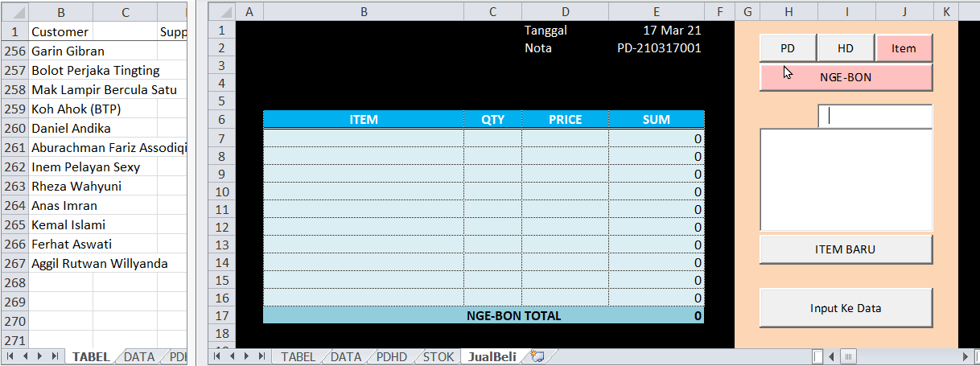Go to first sheet in right pane

[x=218, y=356]
